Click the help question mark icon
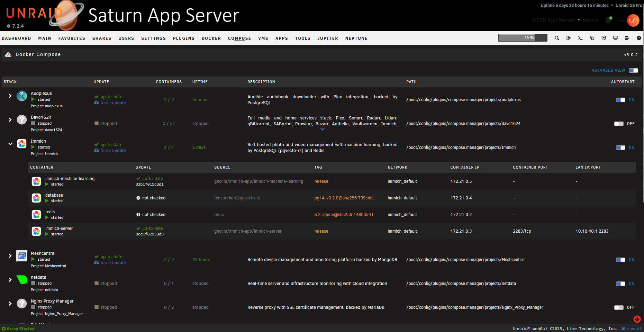The width and height of the screenshot is (644, 332). tap(639, 38)
